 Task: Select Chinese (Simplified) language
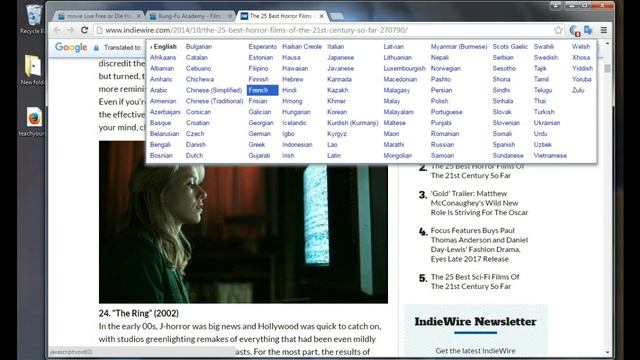(x=213, y=90)
